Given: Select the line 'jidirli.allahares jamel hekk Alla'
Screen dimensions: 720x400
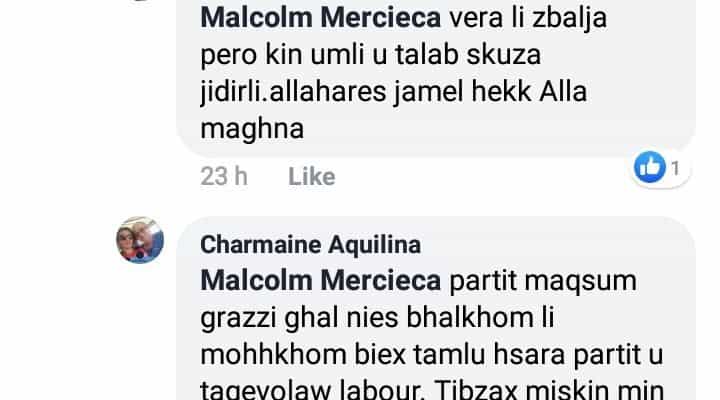Looking at the screenshot, I should click(x=394, y=92).
